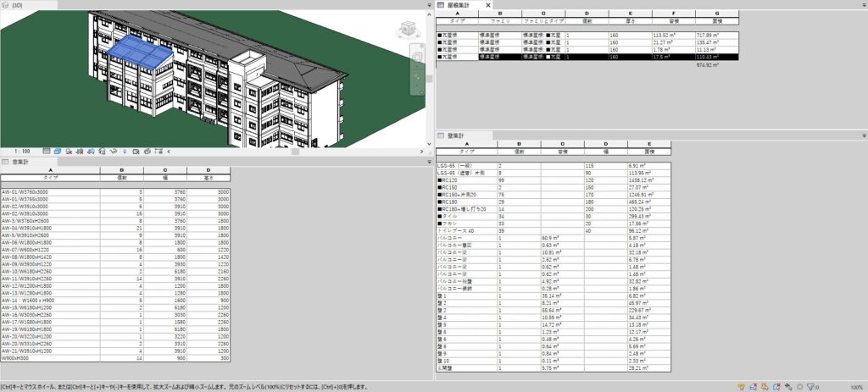
Task: Toggle Drag Elements on Selection icon
Action: coord(788,387)
